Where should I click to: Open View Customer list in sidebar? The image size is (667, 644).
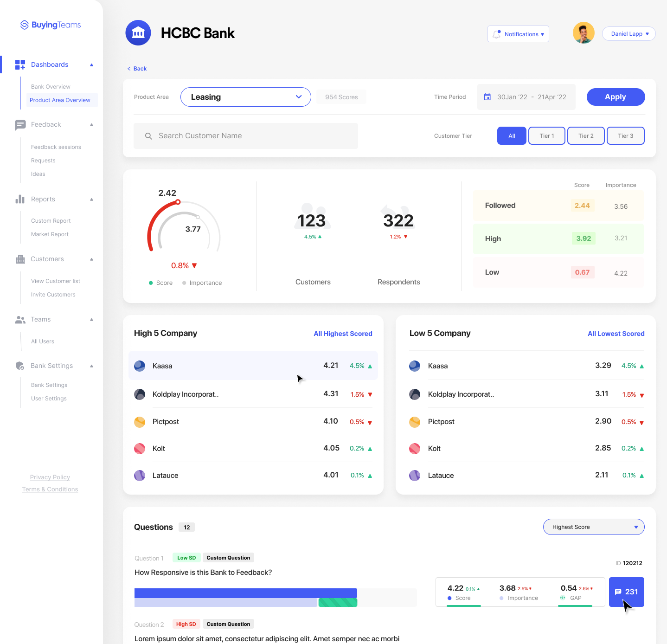[56, 281]
